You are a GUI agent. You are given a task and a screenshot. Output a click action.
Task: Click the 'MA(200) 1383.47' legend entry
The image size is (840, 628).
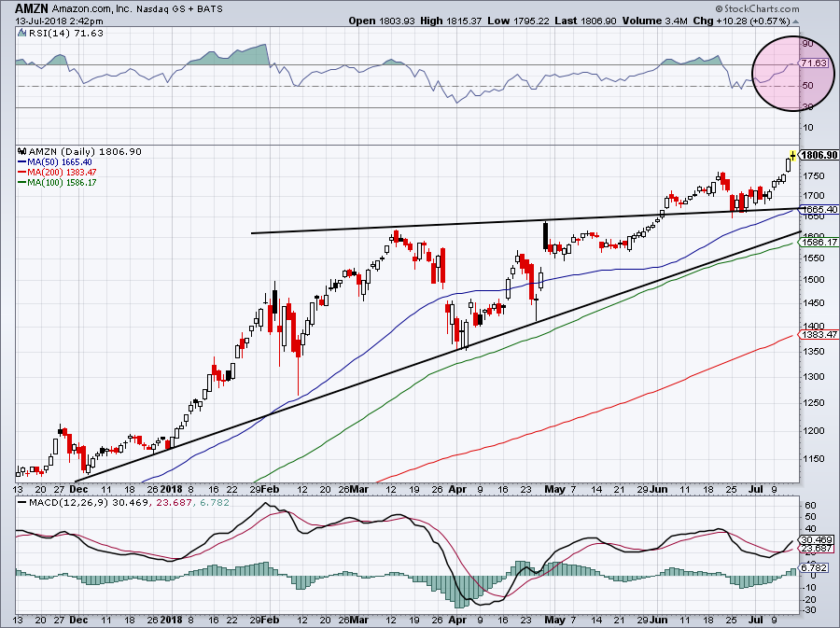tap(63, 173)
